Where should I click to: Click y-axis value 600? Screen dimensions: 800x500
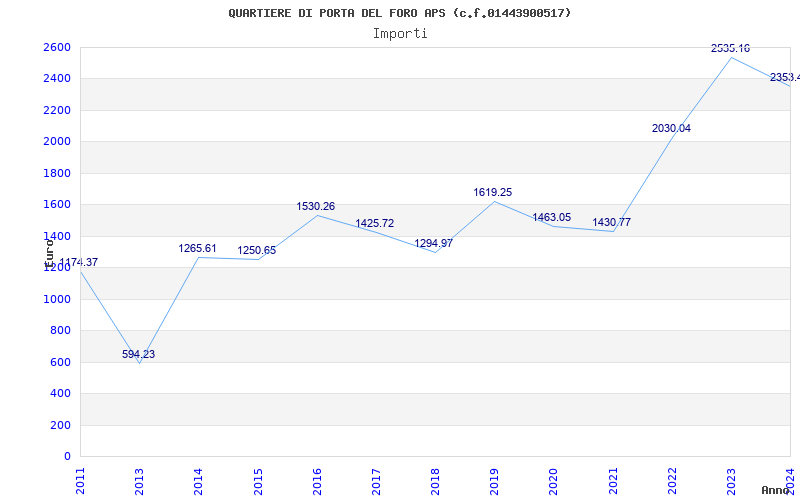click(61, 362)
